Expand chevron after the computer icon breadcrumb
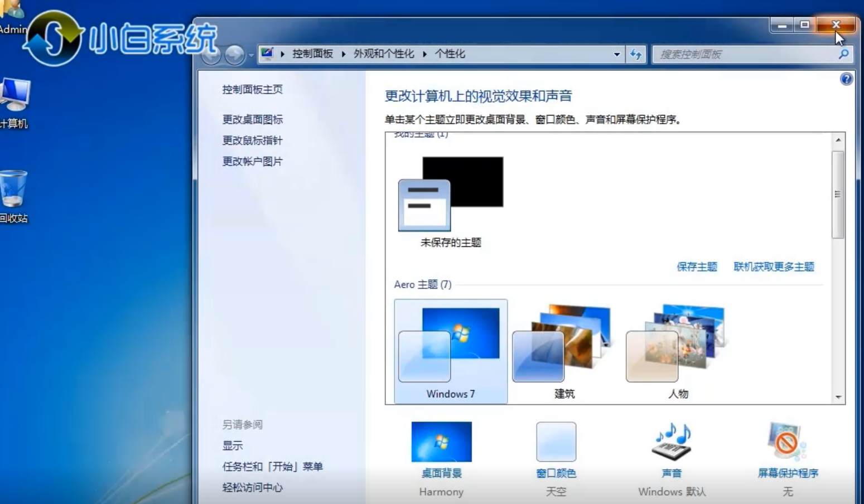Viewport: 864px width, 504px height. point(283,54)
